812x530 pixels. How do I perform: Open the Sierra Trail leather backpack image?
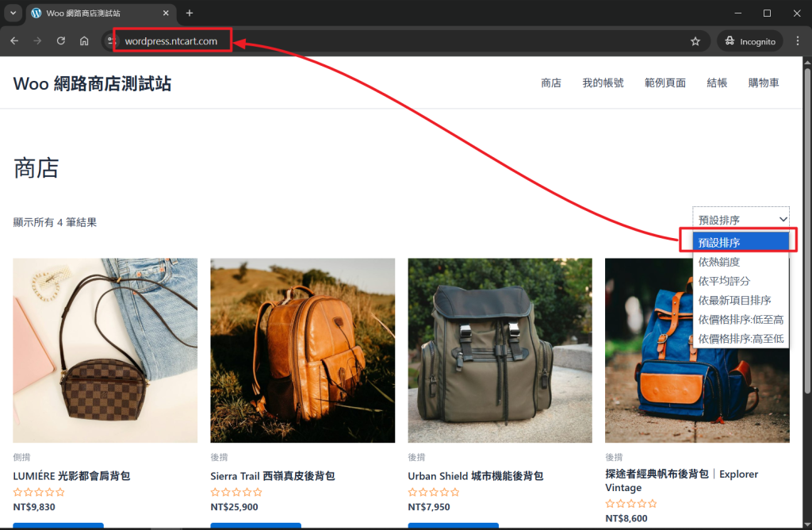(x=302, y=350)
